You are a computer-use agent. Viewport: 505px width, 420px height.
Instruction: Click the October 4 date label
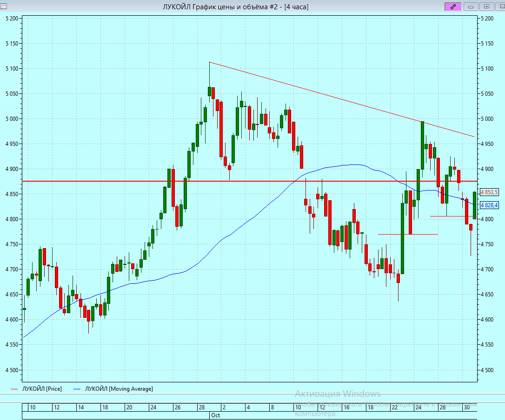point(248,407)
